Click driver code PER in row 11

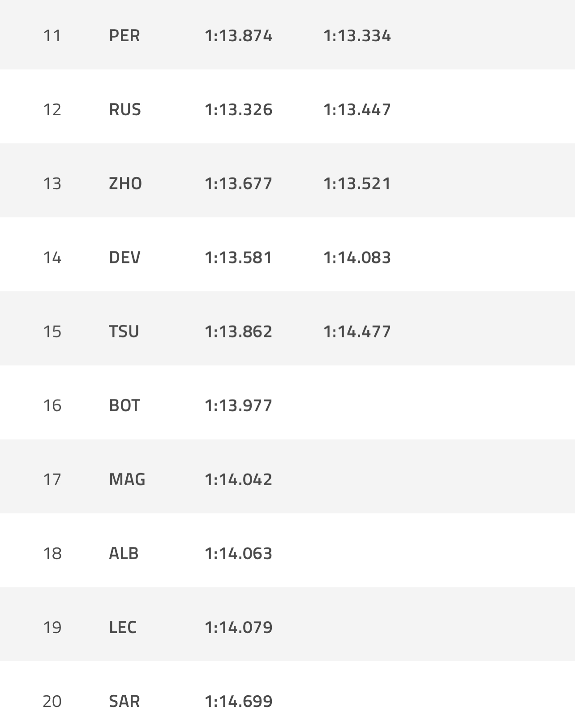(124, 35)
